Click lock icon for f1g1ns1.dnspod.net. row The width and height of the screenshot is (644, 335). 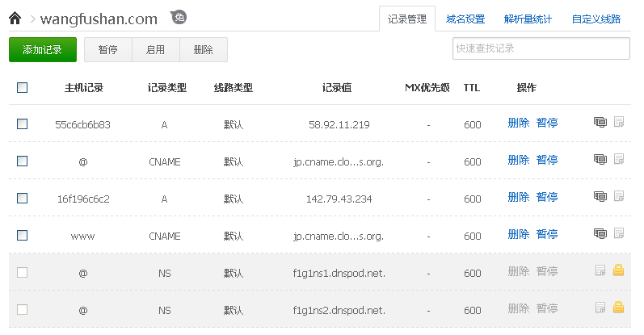tap(618, 271)
